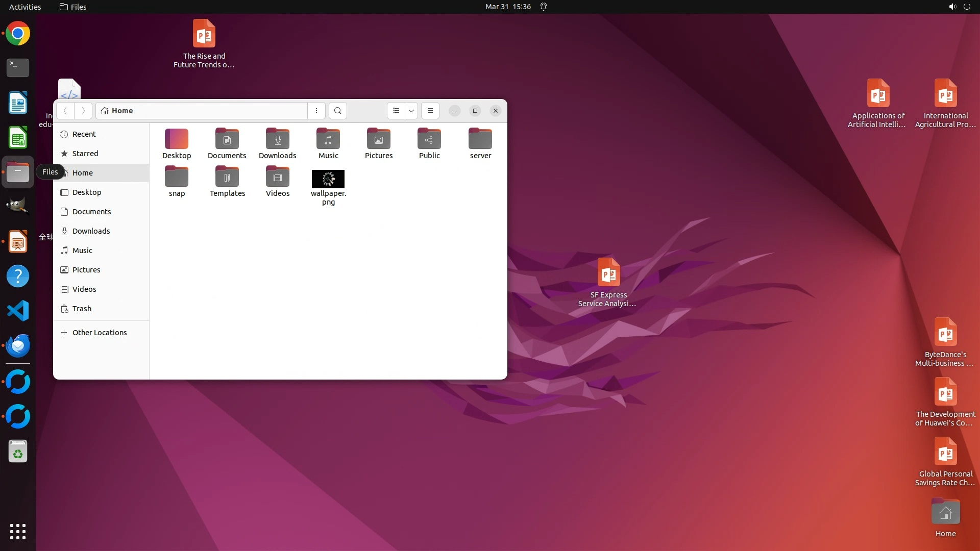
Task: Go back with the left arrow button
Action: click(65, 111)
